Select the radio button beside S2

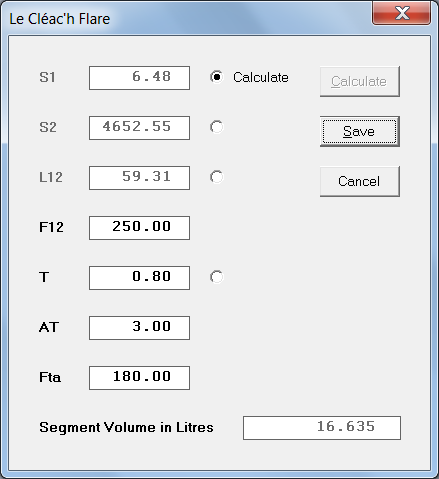pyautogui.click(x=217, y=127)
